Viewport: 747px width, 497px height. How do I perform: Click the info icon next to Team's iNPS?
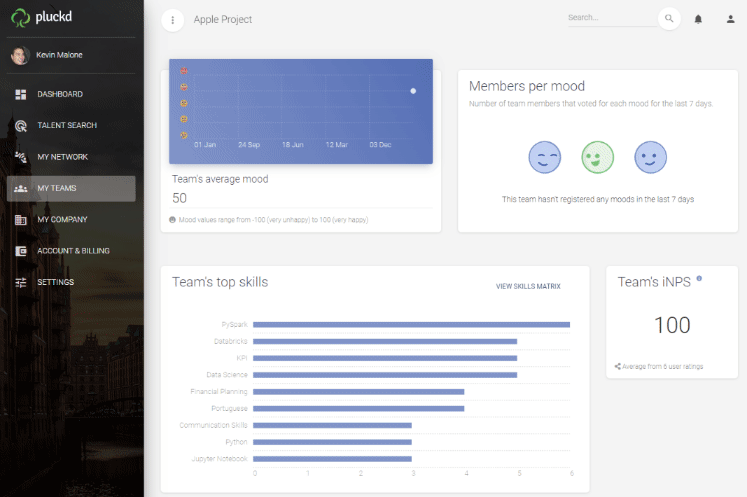click(x=699, y=278)
